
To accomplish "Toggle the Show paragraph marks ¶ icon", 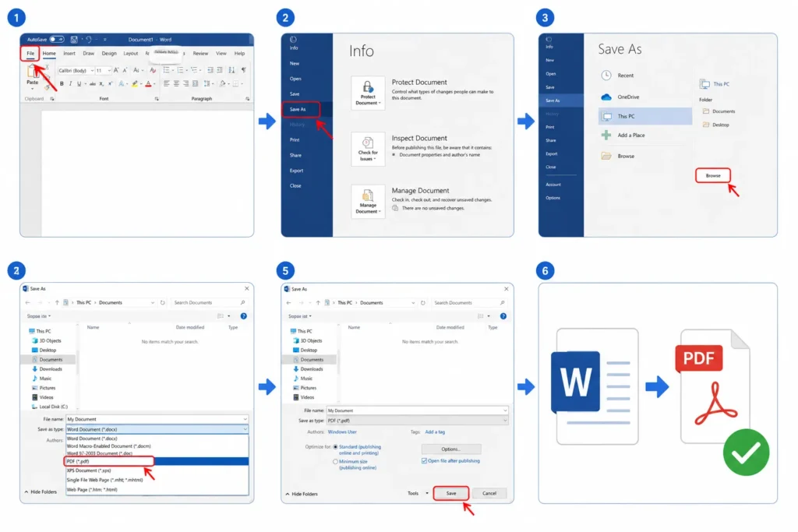I will [244, 70].
